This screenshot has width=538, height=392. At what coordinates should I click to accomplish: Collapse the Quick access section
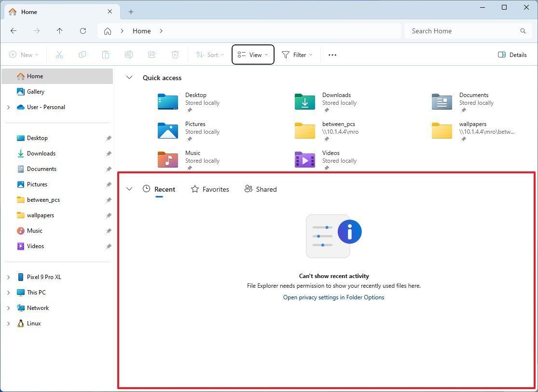[129, 77]
